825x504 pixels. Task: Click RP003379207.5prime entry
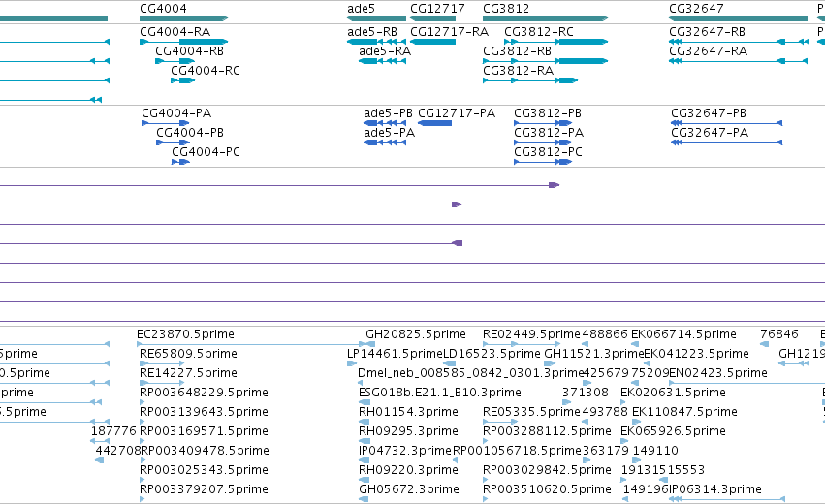coord(204,489)
